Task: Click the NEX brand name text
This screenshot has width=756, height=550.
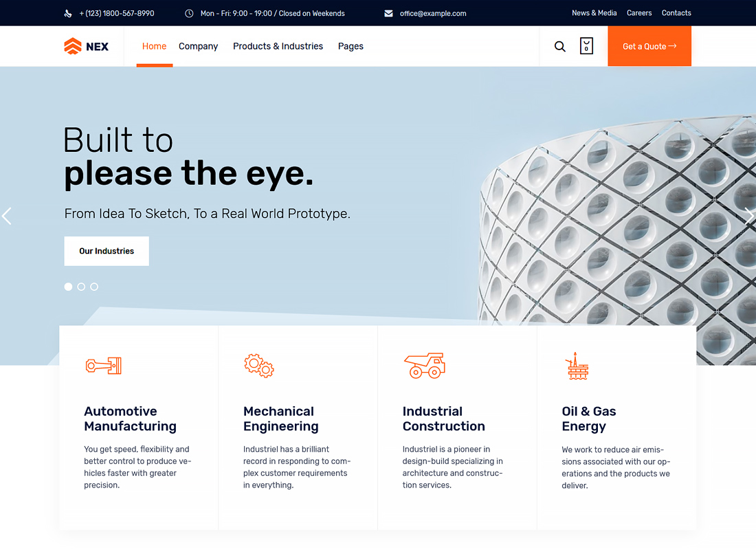Action: click(x=98, y=47)
